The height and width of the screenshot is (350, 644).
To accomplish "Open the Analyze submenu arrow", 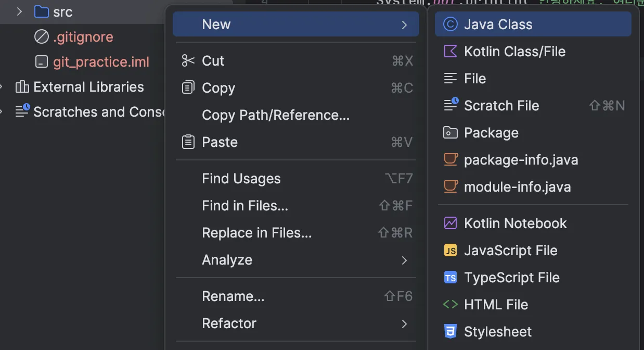I will tap(404, 260).
